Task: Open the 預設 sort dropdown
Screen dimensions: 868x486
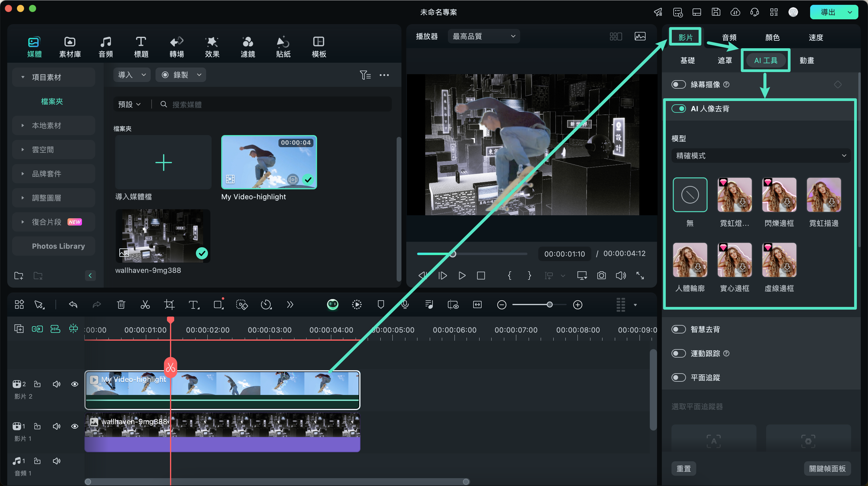Action: coord(129,105)
